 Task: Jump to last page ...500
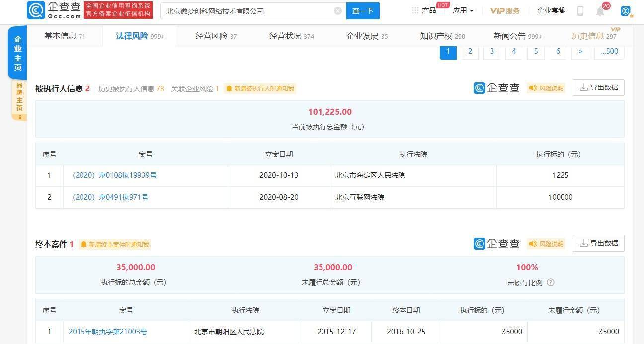[609, 51]
